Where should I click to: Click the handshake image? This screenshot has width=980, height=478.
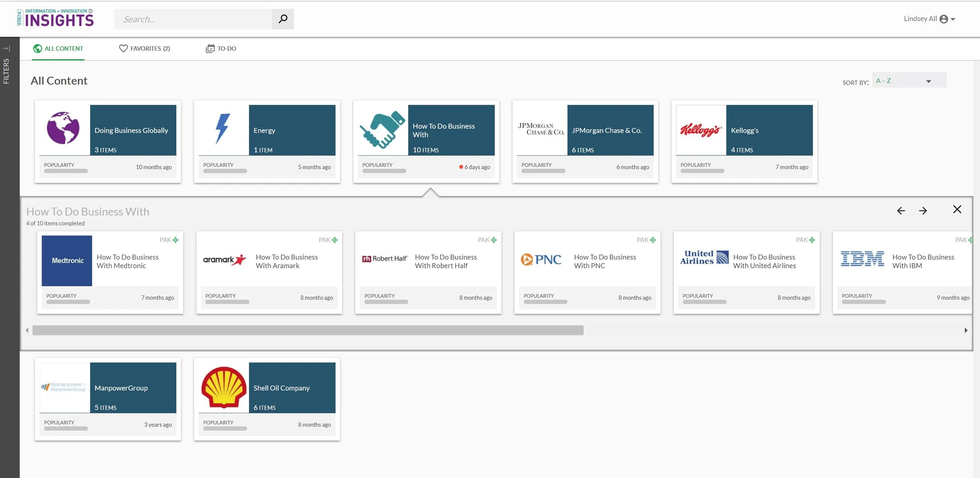(x=382, y=129)
